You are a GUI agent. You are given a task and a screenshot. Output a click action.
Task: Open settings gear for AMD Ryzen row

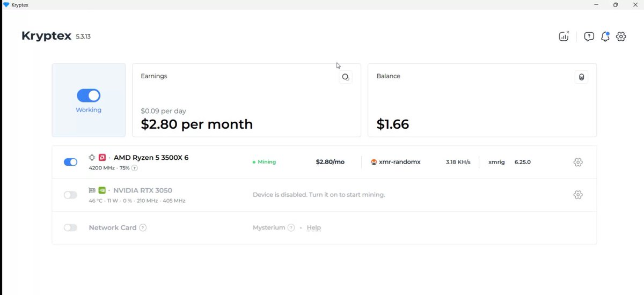click(x=578, y=162)
